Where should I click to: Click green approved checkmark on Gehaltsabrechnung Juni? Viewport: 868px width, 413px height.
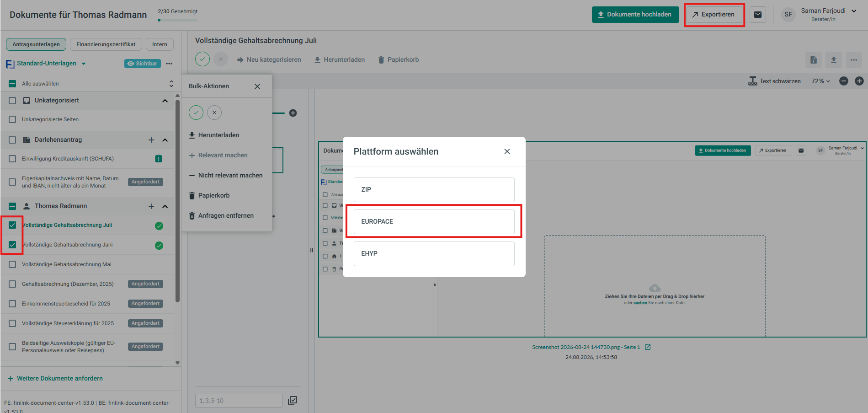(x=159, y=245)
